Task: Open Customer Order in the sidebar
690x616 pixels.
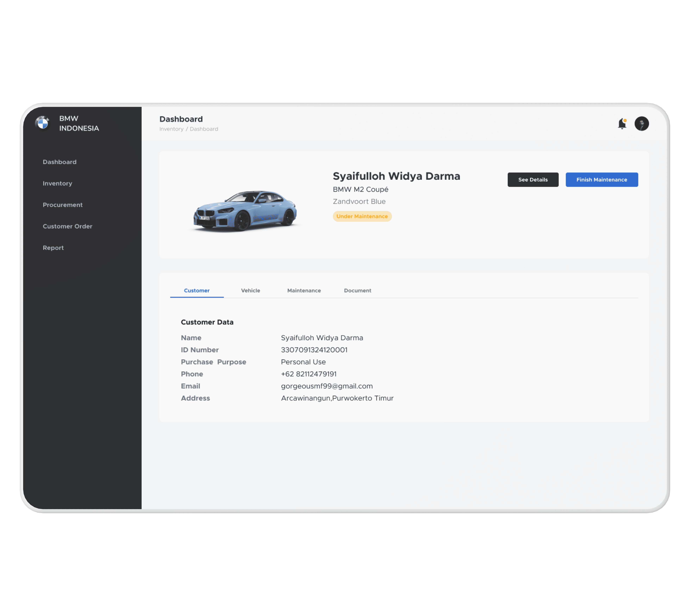Action: [68, 227]
